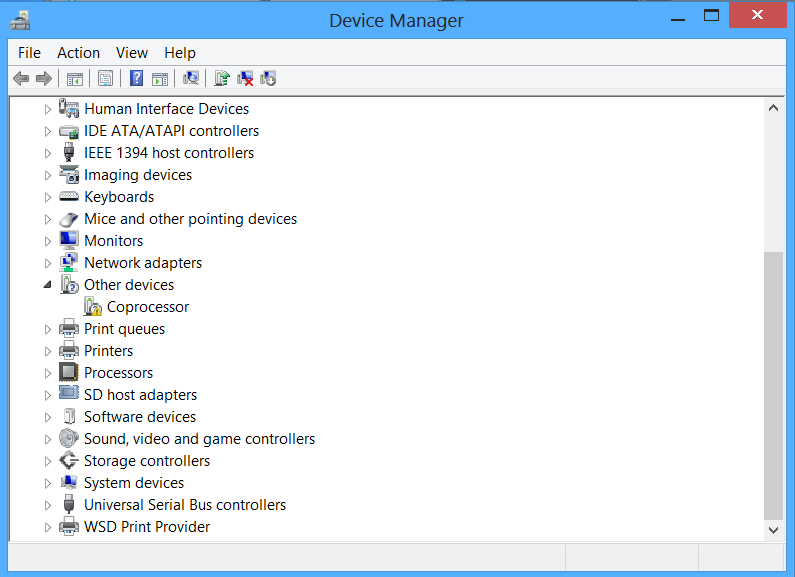The width and height of the screenshot is (795, 577).
Task: Select the Storage controllers icon
Action: point(69,460)
